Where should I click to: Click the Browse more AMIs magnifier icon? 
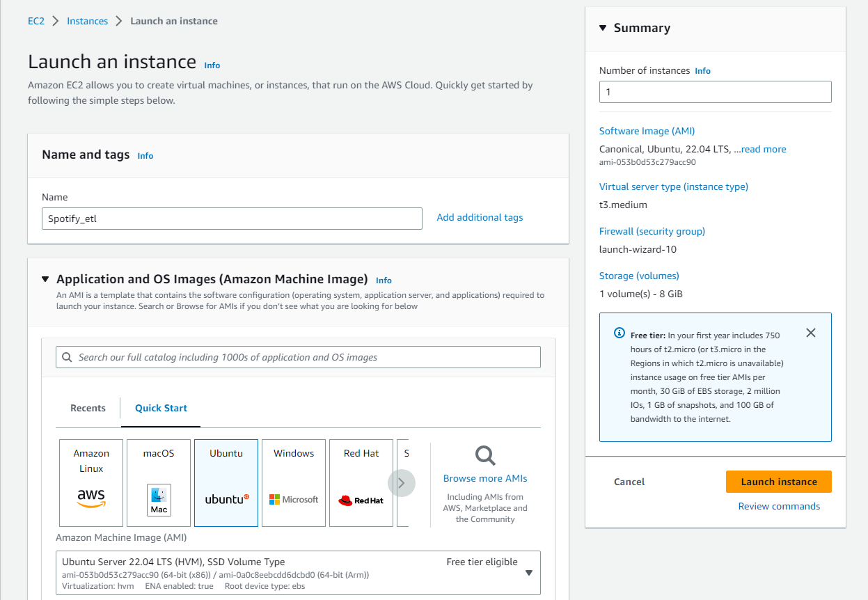click(485, 456)
